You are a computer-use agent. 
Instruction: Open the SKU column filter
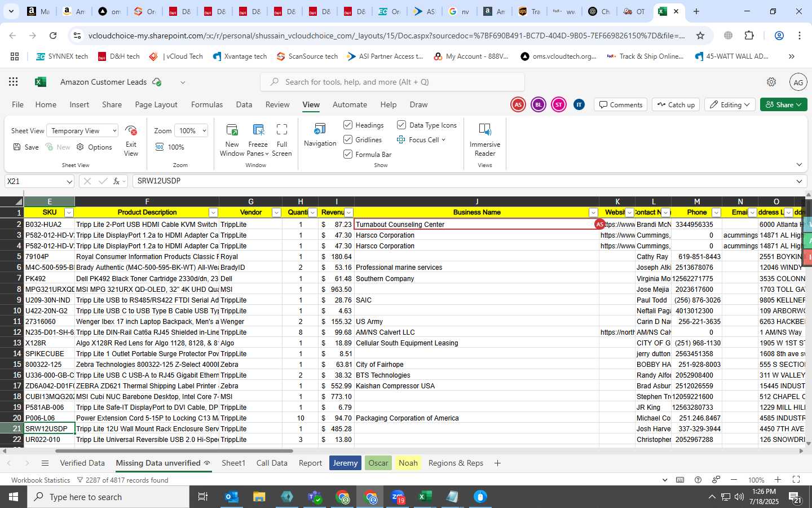[x=69, y=213]
